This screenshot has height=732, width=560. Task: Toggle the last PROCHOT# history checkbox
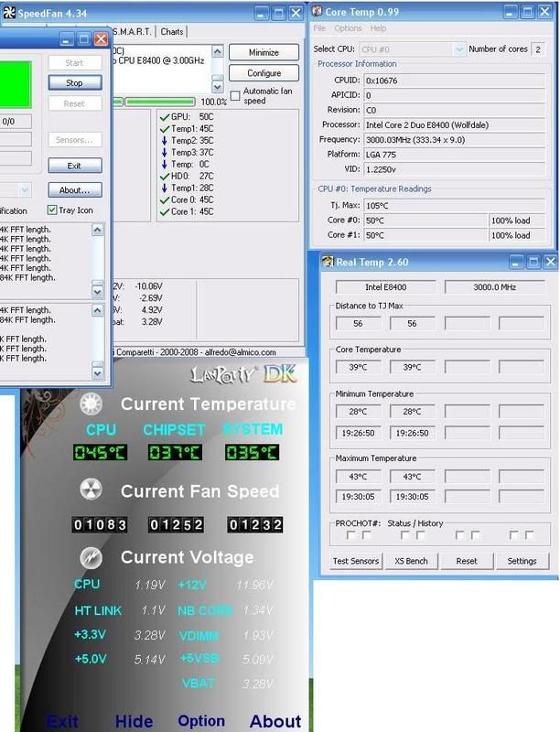[529, 535]
